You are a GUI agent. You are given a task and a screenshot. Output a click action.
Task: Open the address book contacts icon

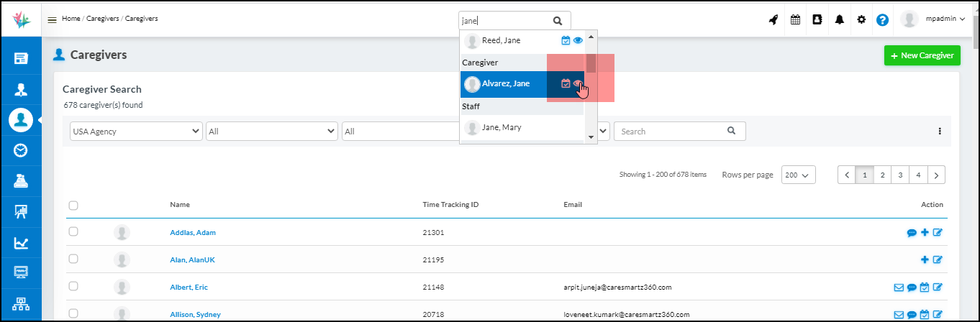point(817,19)
